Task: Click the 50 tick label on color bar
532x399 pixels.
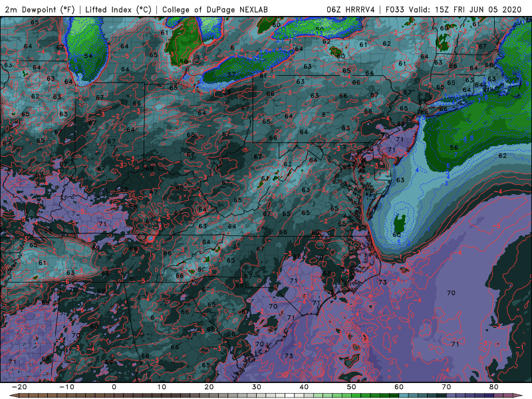Action: click(352, 387)
